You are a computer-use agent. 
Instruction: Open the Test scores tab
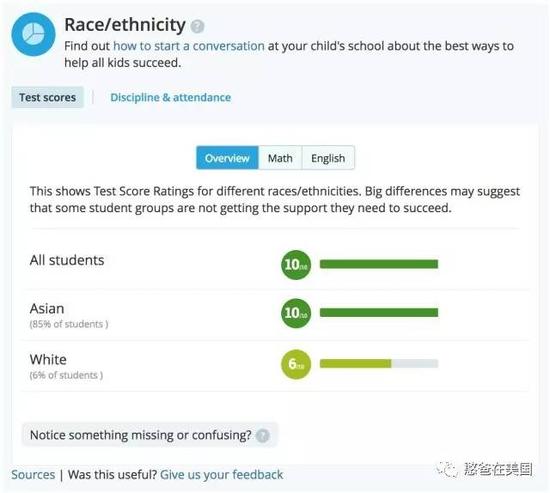tap(48, 97)
